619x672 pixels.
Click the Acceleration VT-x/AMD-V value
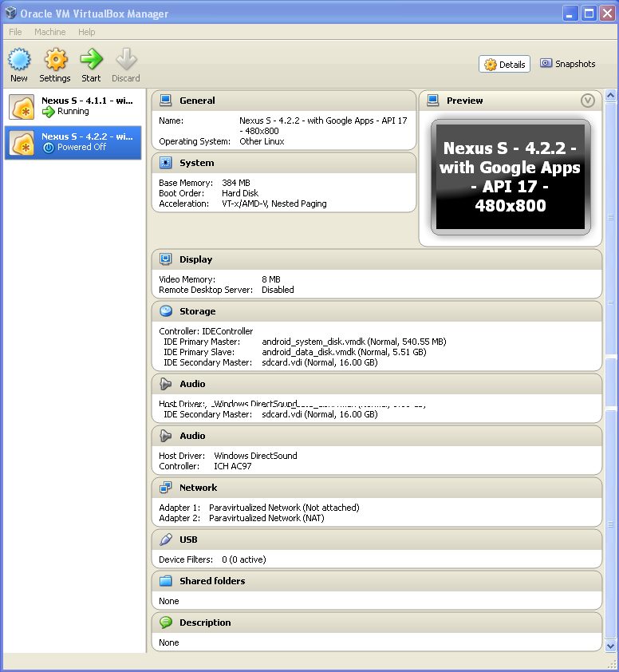pos(274,204)
